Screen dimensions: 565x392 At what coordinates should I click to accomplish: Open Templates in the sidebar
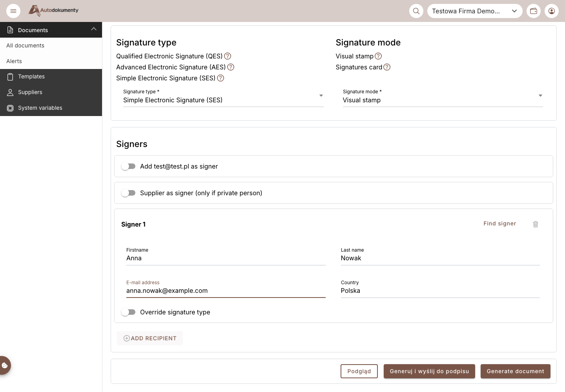click(x=51, y=77)
